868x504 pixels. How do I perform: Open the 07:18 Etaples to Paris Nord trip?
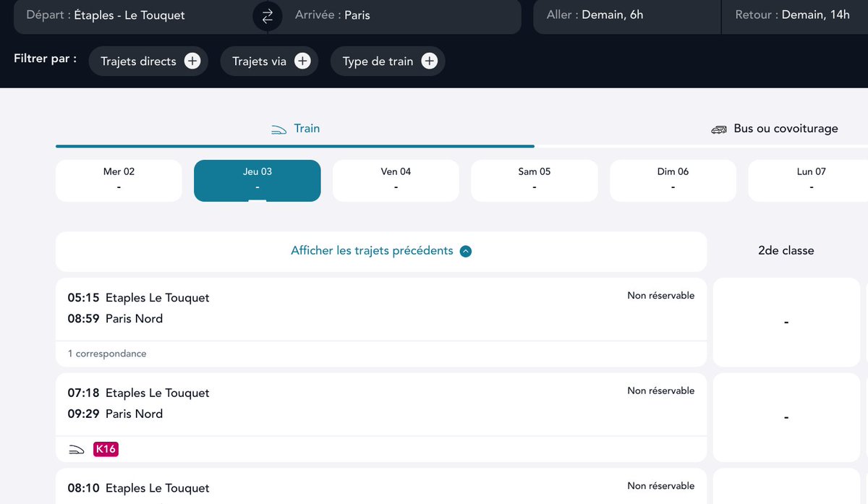[381, 418]
